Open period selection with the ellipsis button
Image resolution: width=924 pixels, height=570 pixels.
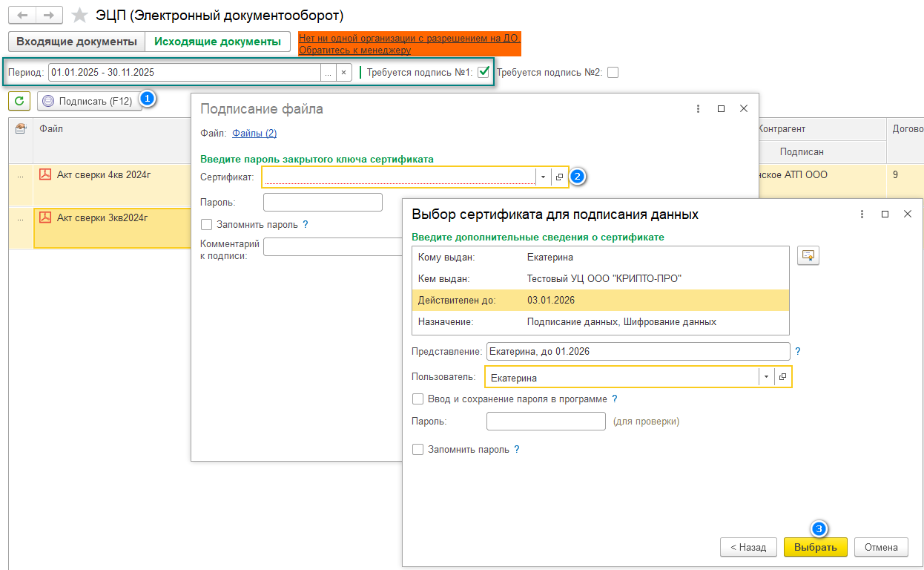pos(328,73)
